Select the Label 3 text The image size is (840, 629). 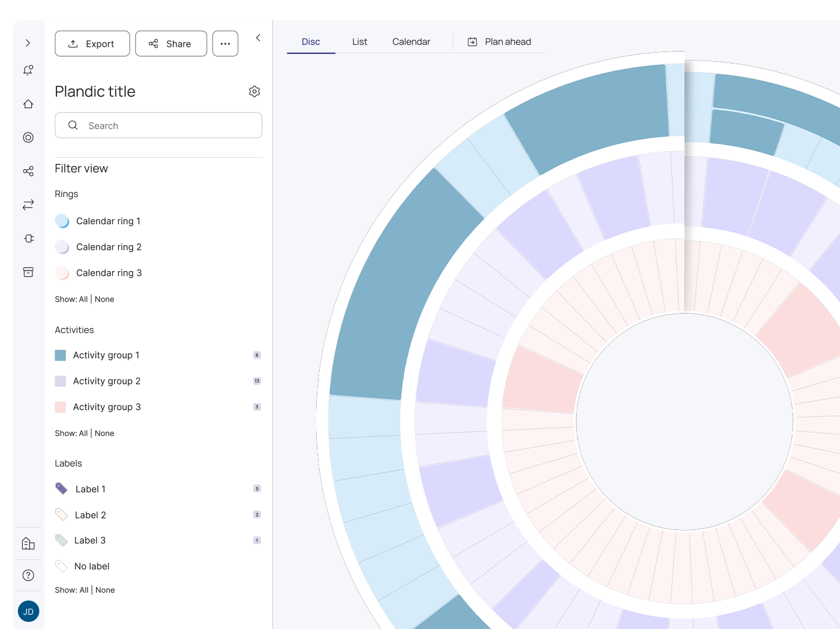tap(90, 540)
